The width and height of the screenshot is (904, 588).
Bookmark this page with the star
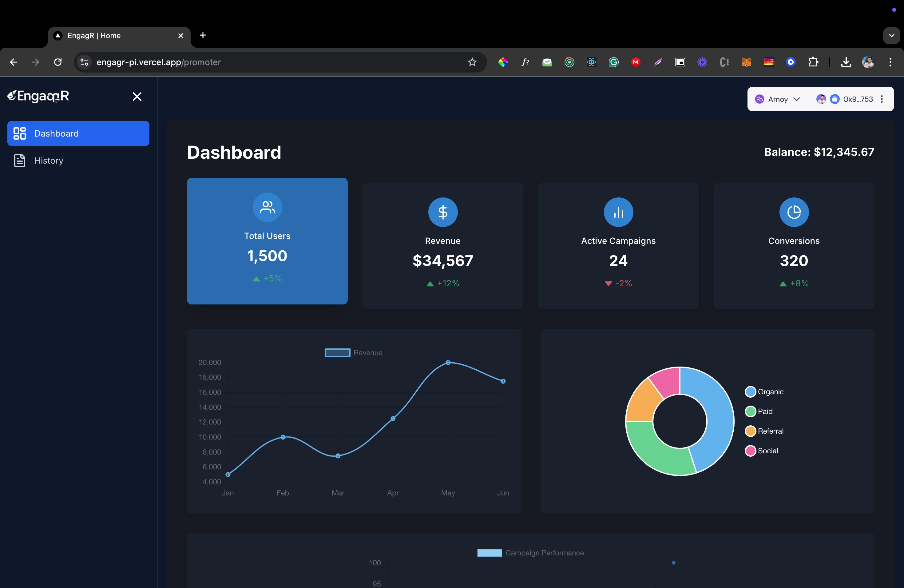pyautogui.click(x=472, y=62)
